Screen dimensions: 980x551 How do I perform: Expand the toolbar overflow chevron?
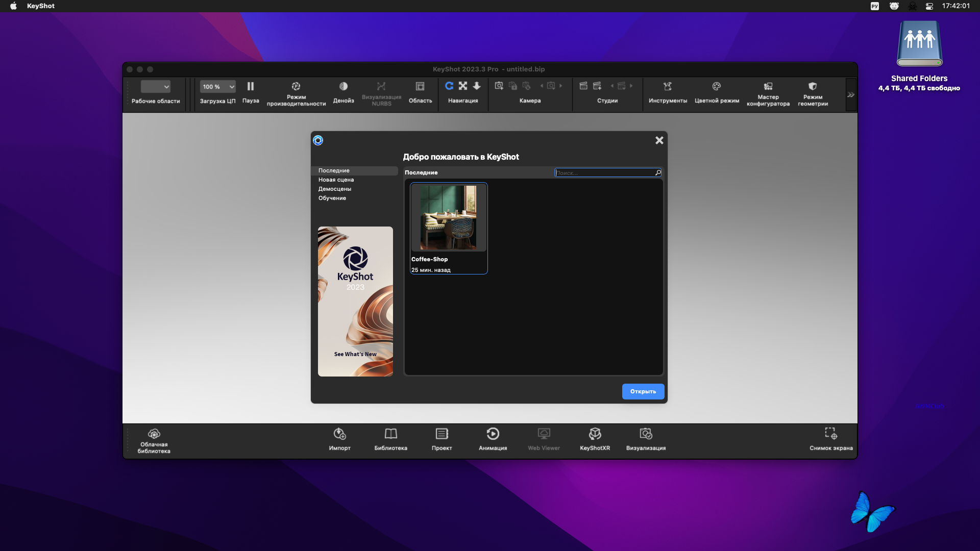[x=851, y=94]
